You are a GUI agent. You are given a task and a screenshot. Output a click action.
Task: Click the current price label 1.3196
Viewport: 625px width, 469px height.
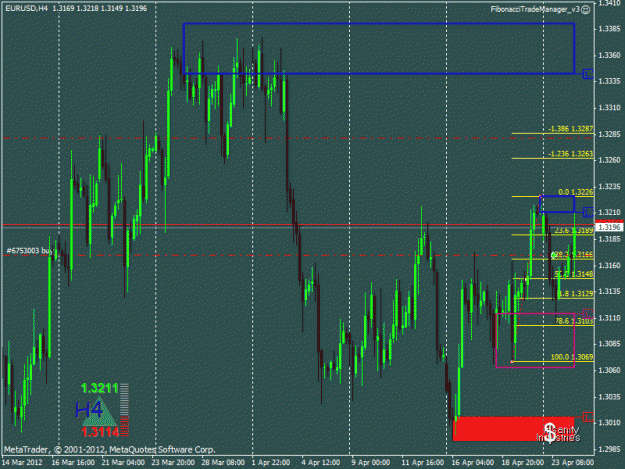(x=609, y=227)
